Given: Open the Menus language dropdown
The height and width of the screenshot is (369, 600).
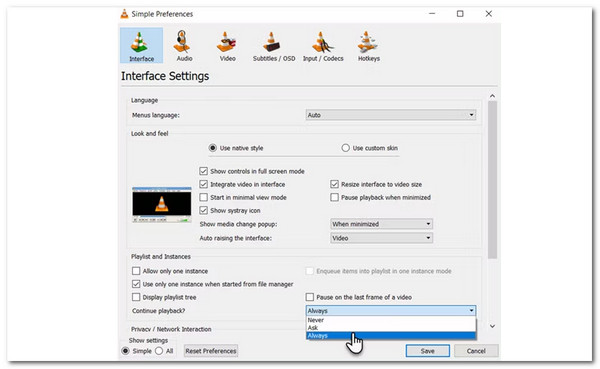Looking at the screenshot, I should [391, 115].
